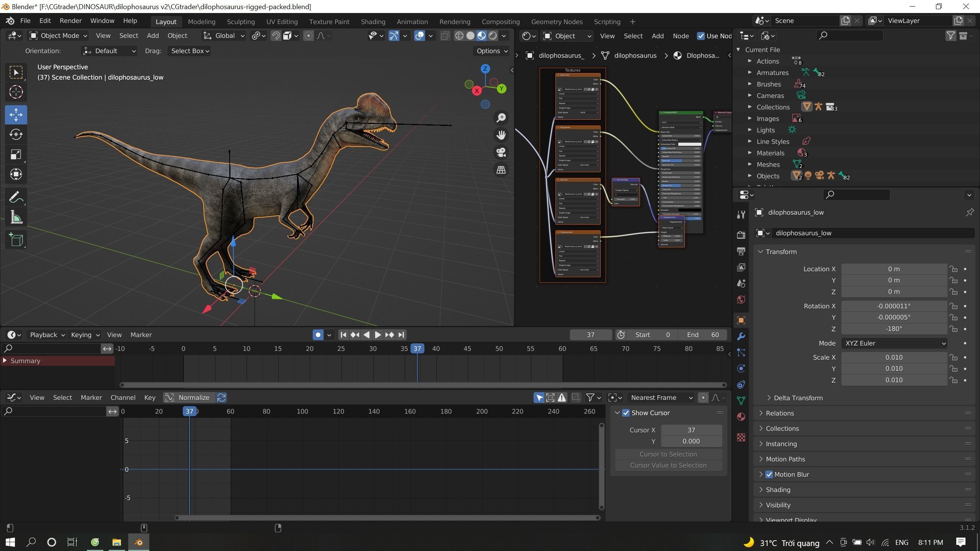980x551 pixels.
Task: Toggle viewport overlays button
Action: click(420, 36)
